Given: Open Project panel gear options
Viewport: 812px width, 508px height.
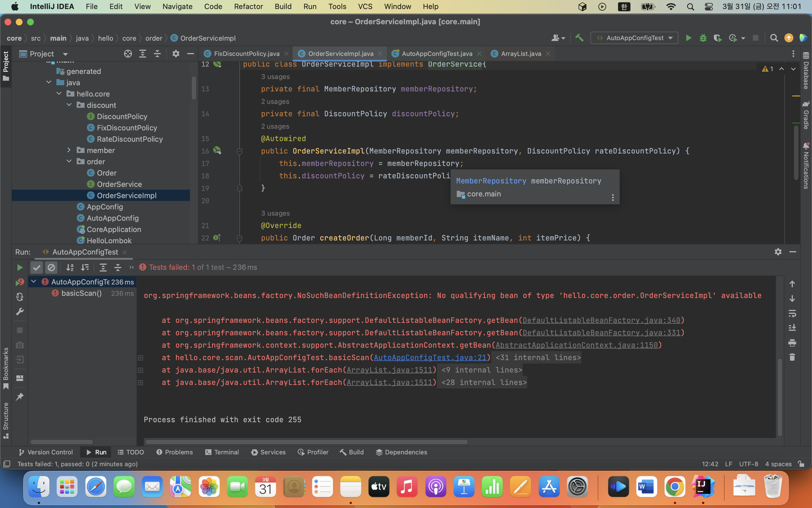Looking at the screenshot, I should pos(176,54).
